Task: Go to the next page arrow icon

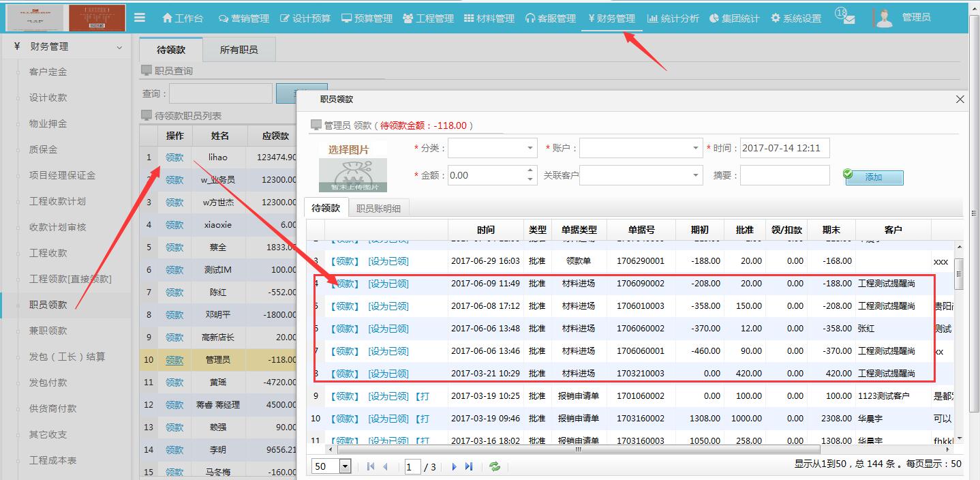Action: coord(454,466)
